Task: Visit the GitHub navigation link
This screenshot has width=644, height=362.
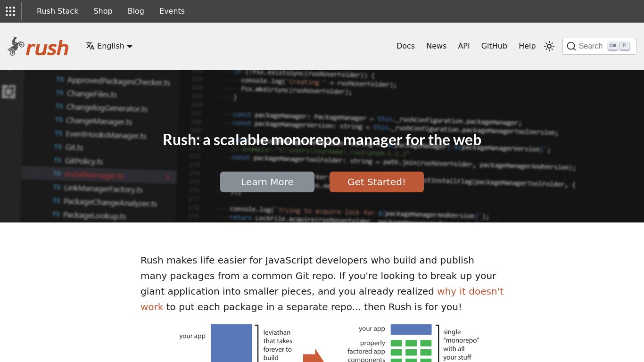Action: pyautogui.click(x=494, y=46)
